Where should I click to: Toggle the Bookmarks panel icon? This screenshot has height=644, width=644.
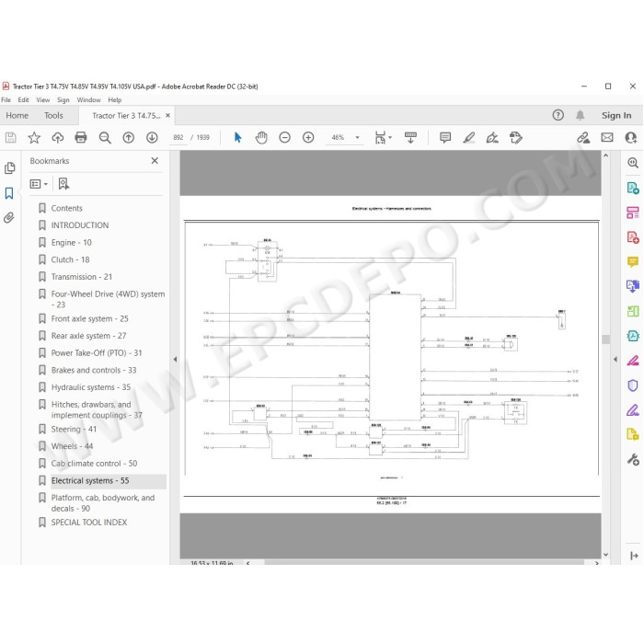[x=9, y=193]
